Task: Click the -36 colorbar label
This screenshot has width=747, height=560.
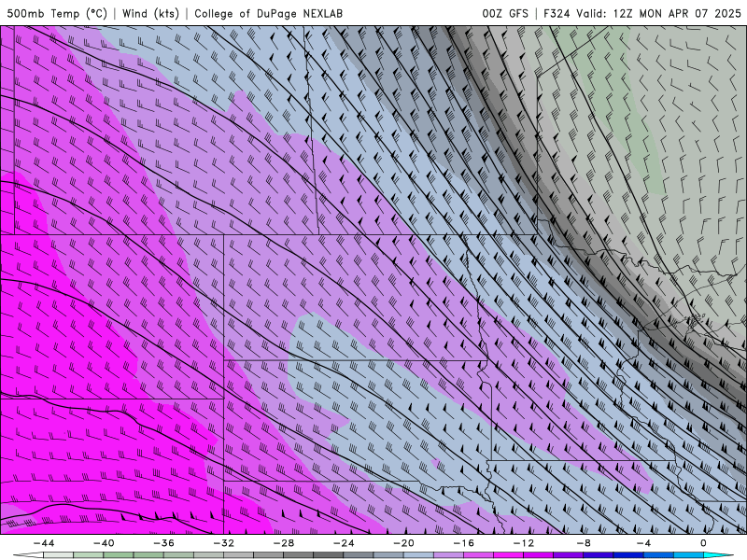Action: 163,543
